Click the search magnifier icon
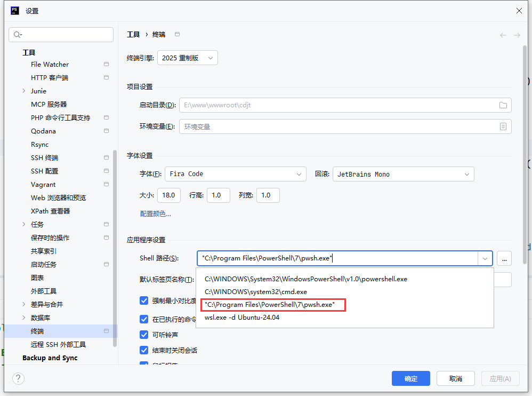 click(x=18, y=35)
